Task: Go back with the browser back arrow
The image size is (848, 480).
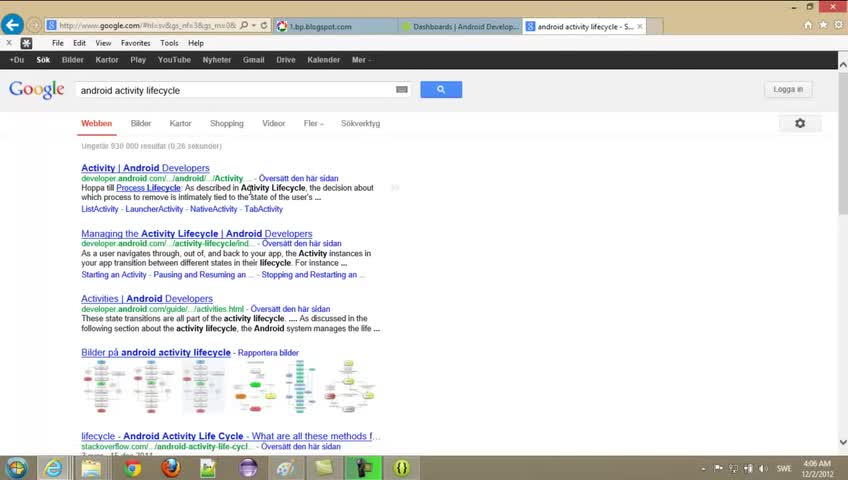Action: tap(12, 25)
